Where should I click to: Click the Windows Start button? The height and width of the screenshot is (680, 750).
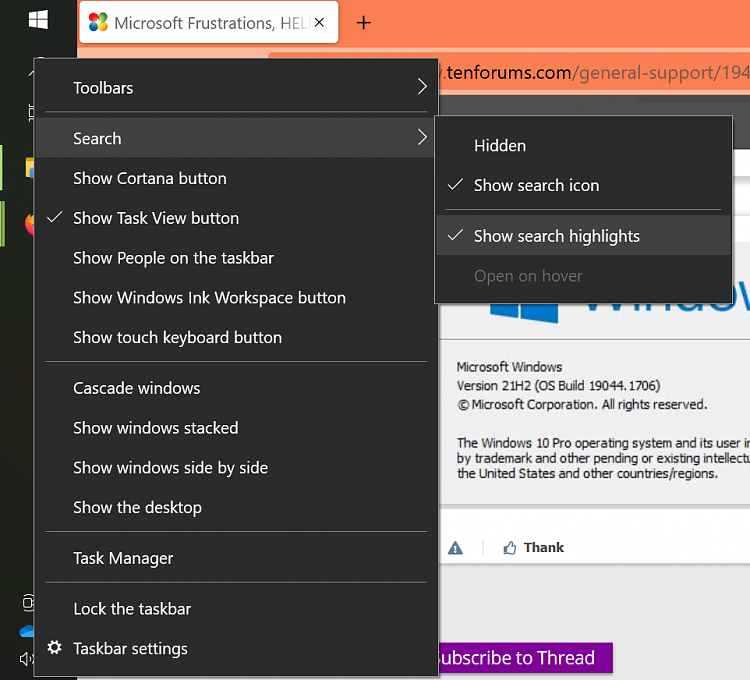click(38, 20)
